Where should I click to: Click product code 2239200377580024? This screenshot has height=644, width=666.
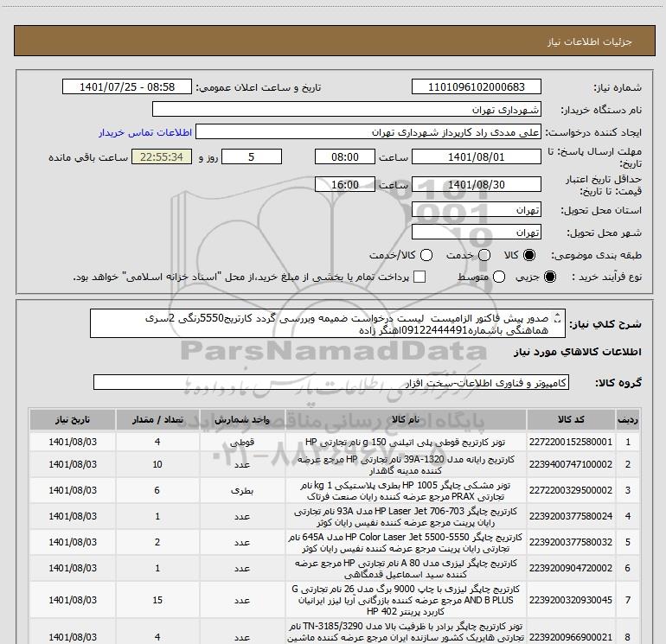coord(571,516)
